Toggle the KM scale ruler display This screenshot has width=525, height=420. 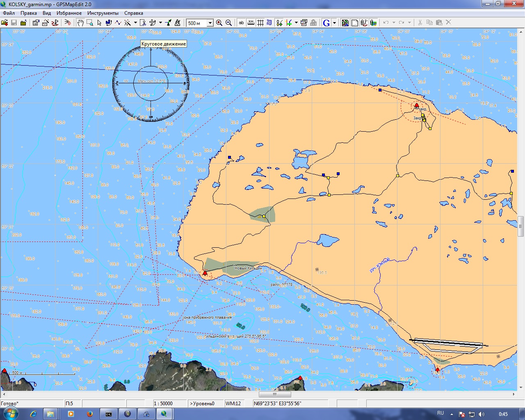pyautogui.click(x=251, y=23)
